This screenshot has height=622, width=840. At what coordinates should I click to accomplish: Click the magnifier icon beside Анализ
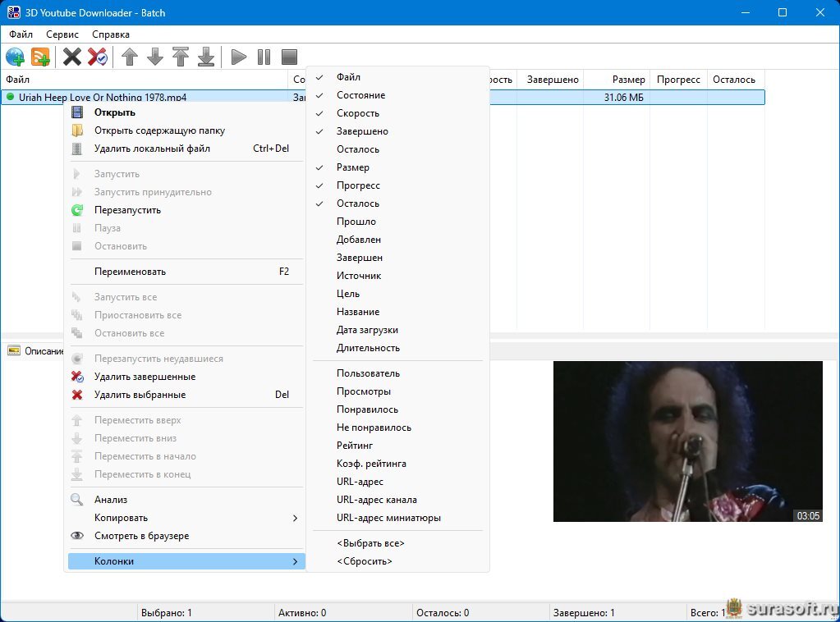click(77, 500)
